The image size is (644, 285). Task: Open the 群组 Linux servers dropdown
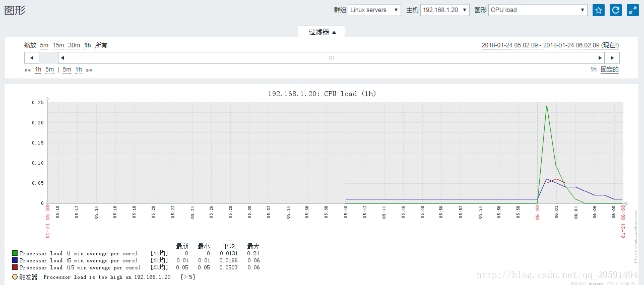coord(374,10)
